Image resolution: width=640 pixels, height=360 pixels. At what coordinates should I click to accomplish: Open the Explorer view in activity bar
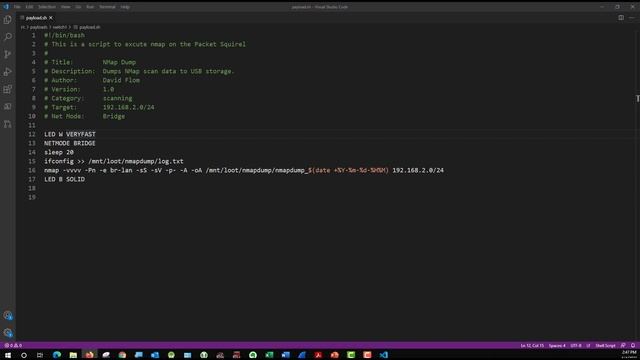pos(8,20)
